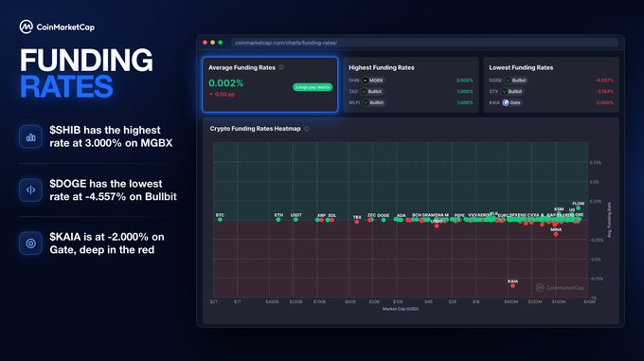644x361 pixels.
Task: Click the green FLOW dot on the heatmap
Action: coord(579,208)
